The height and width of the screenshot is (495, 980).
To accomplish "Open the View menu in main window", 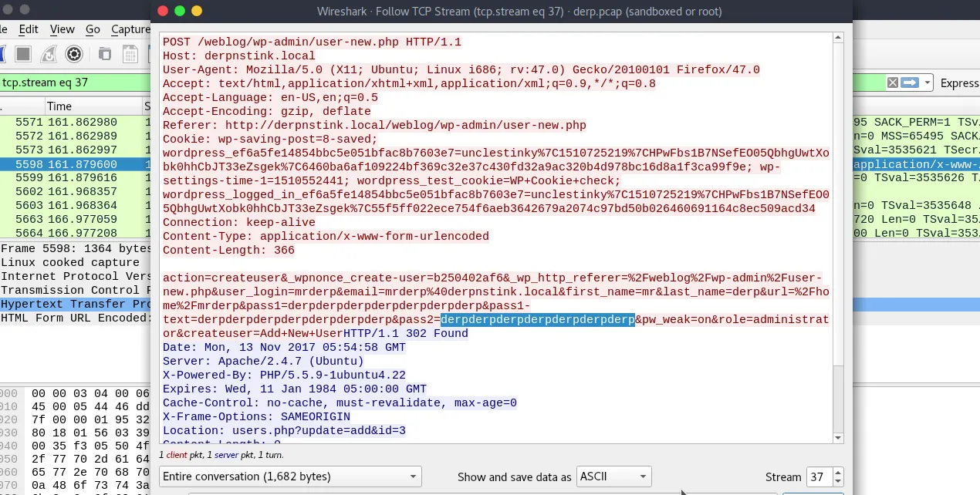I will point(63,29).
